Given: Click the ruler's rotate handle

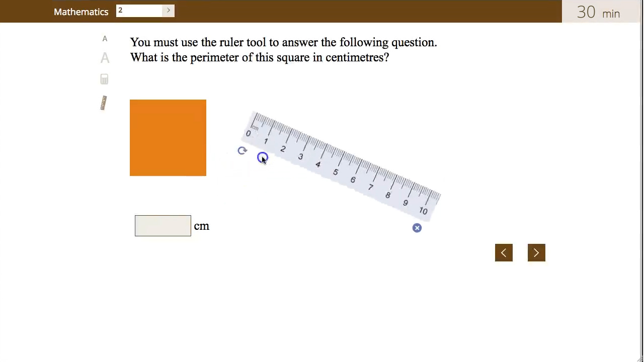Looking at the screenshot, I should [x=242, y=151].
